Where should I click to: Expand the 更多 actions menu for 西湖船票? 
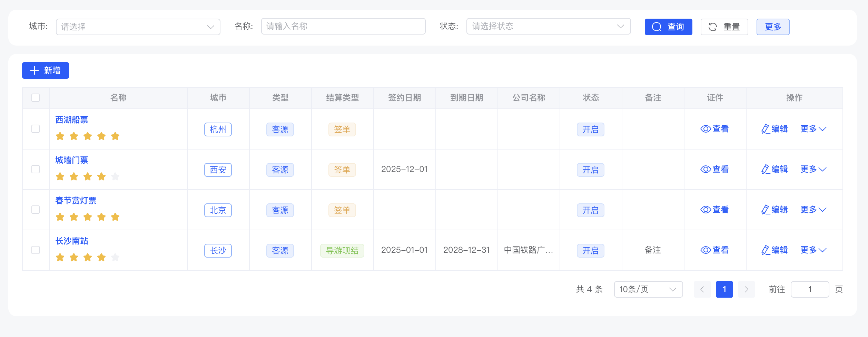pyautogui.click(x=813, y=129)
